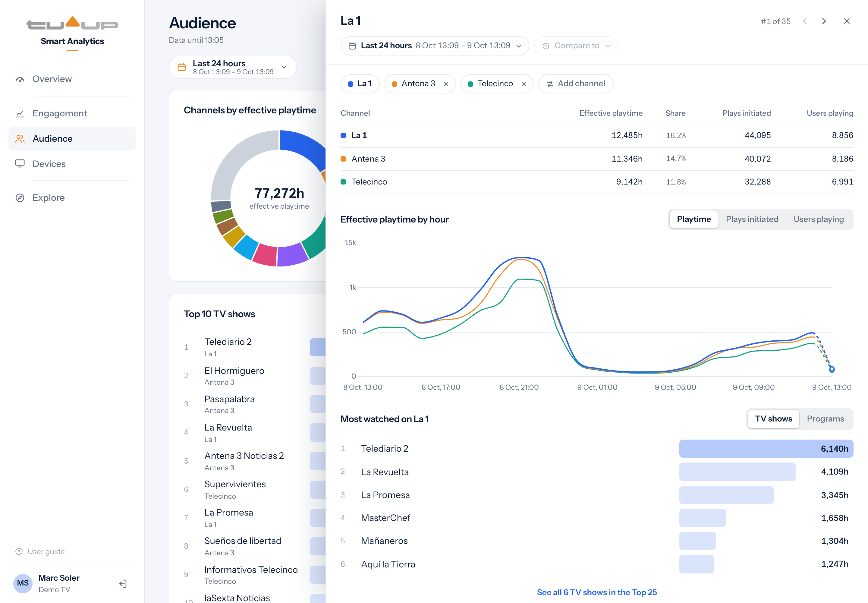Open the panel Last 24 hours date dropdown
Image resolution: width=868 pixels, height=603 pixels.
pyautogui.click(x=434, y=46)
